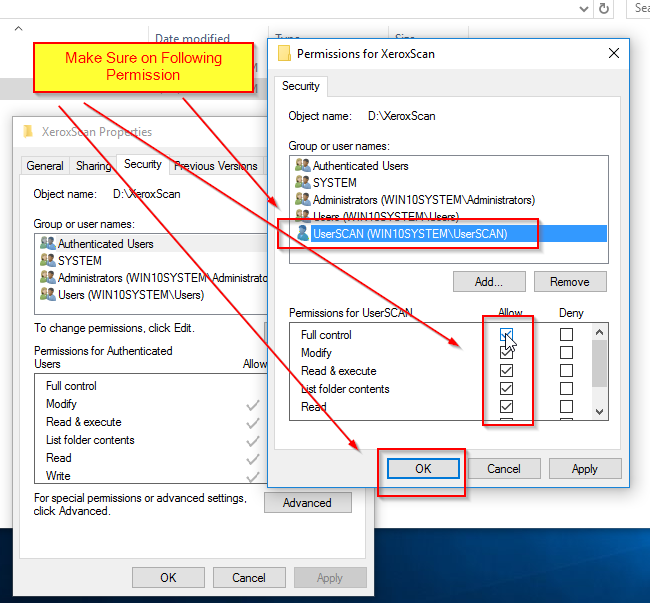
Task: Click Date modified column header in Explorer
Action: [192, 38]
